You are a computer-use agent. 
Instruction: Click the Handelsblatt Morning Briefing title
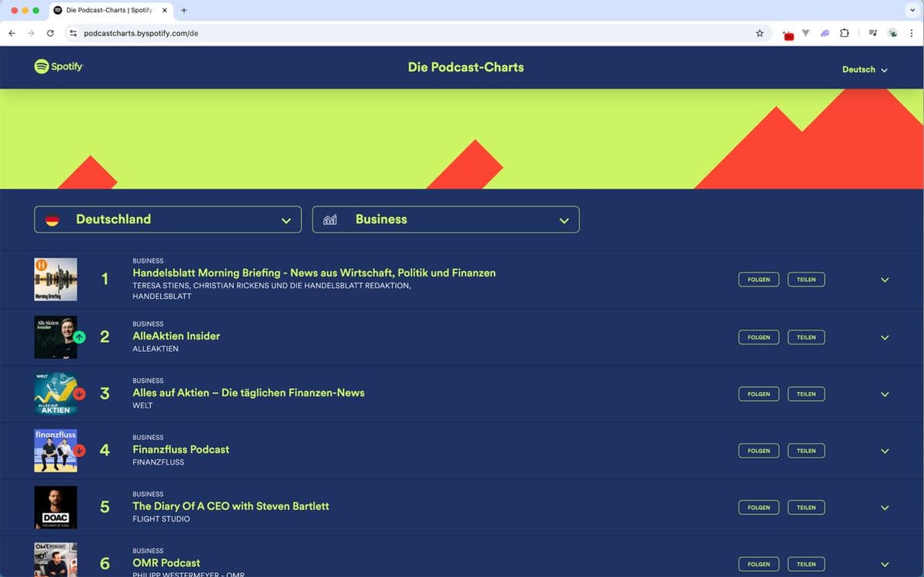[314, 273]
